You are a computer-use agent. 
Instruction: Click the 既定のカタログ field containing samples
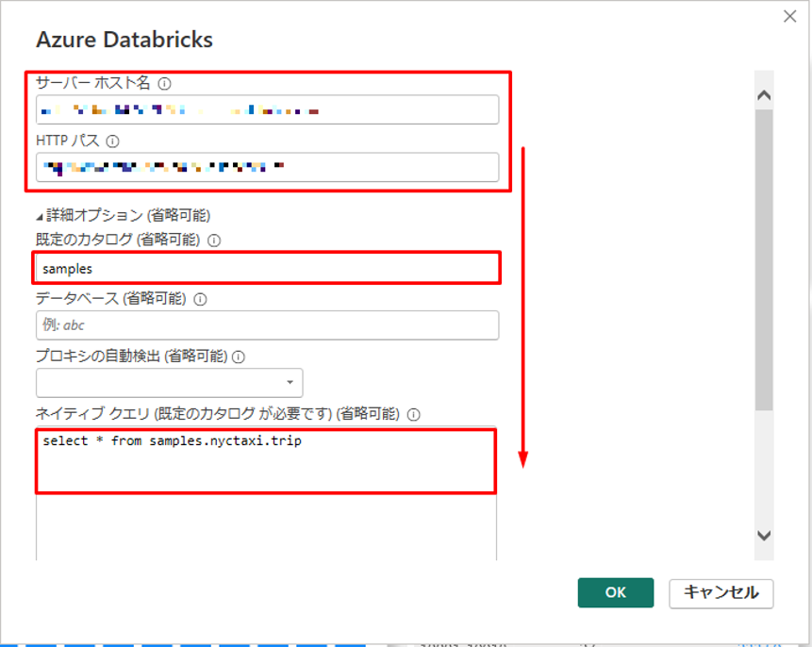click(267, 269)
